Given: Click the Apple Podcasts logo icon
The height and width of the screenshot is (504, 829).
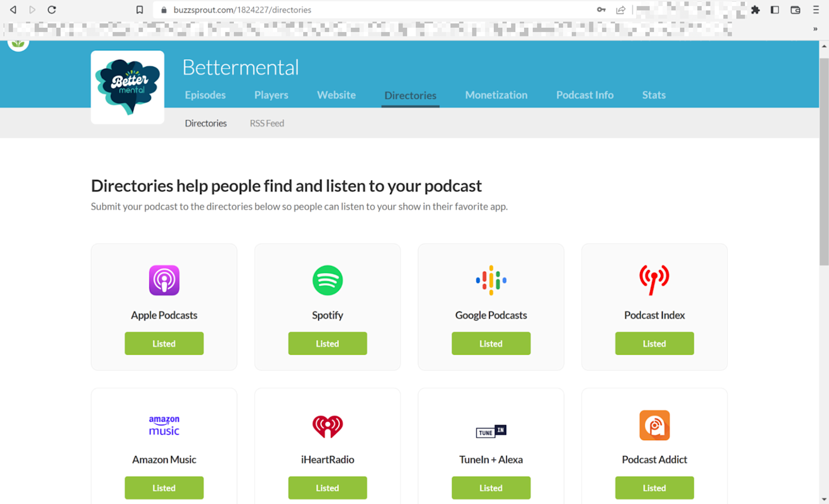Looking at the screenshot, I should pyautogui.click(x=164, y=280).
